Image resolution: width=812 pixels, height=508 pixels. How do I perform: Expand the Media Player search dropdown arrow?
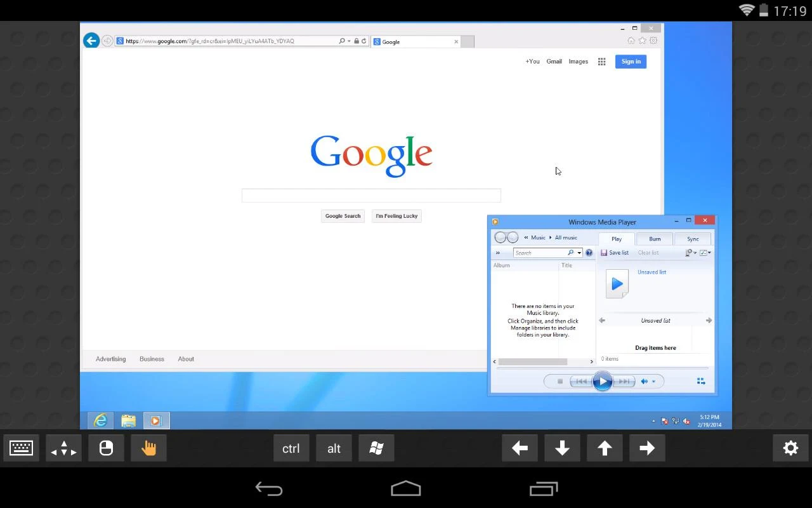(579, 253)
